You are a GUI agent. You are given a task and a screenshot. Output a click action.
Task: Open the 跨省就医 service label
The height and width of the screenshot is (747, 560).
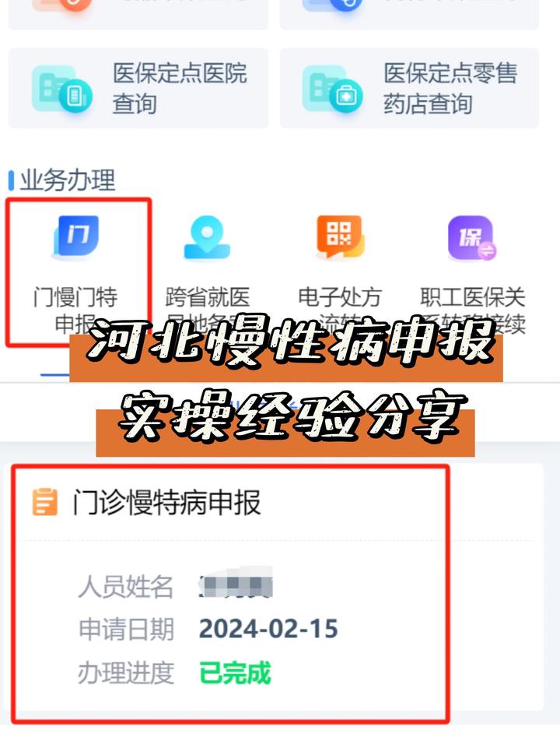pyautogui.click(x=207, y=297)
